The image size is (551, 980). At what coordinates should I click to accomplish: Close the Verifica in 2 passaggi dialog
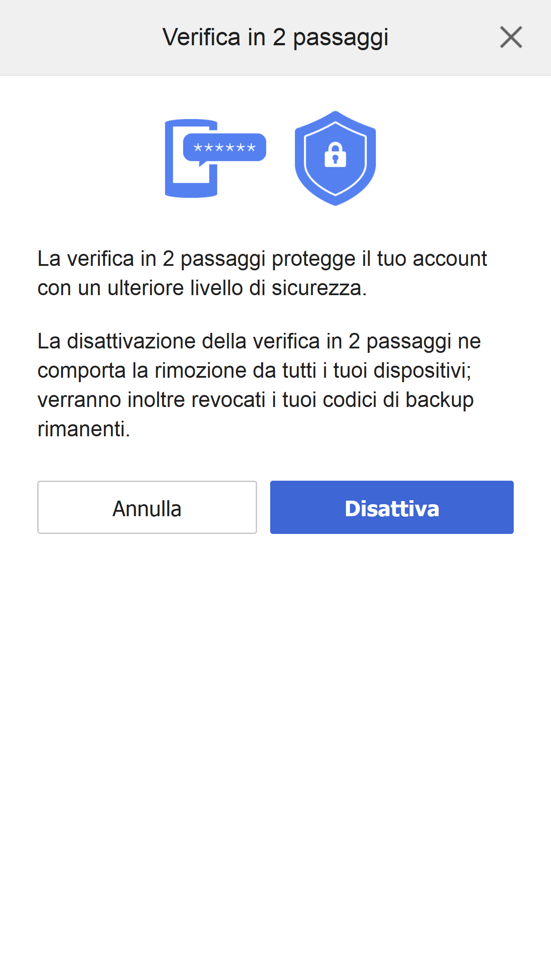click(511, 37)
